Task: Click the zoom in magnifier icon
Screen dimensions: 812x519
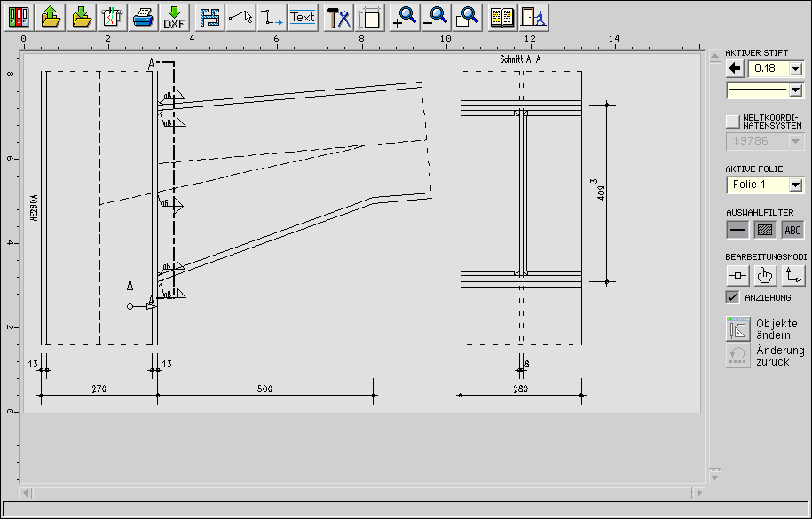Action: [405, 16]
